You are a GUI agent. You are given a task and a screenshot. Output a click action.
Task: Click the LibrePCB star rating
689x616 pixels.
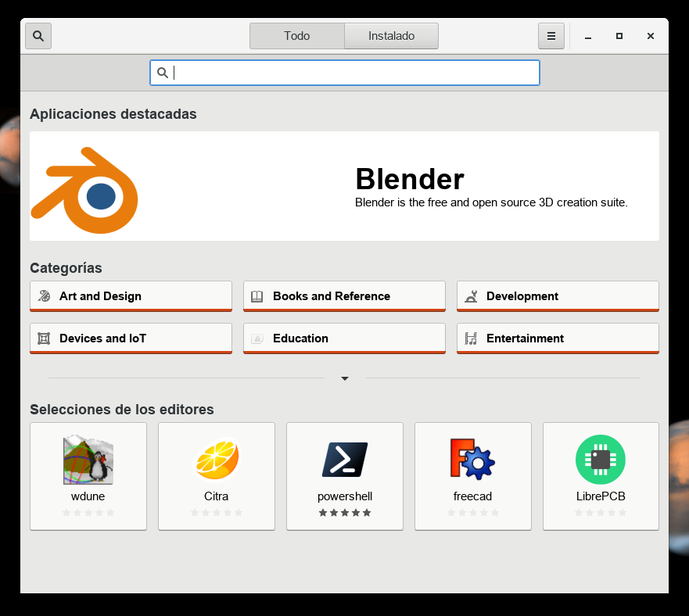[x=601, y=513]
